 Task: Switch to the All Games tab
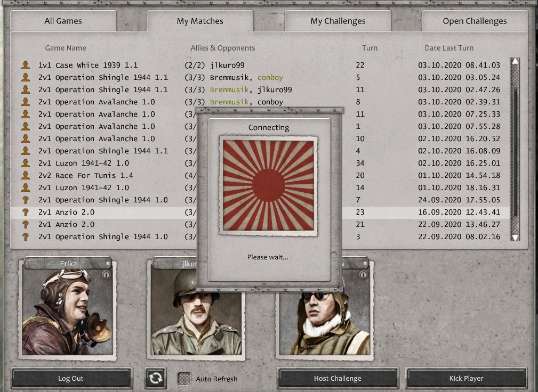click(x=63, y=21)
